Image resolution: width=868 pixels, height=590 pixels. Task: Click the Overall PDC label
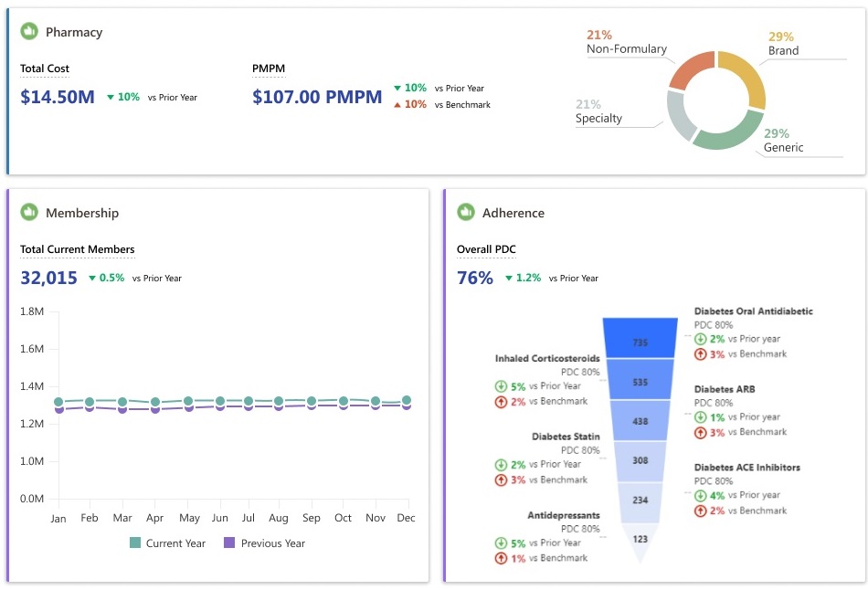click(x=486, y=249)
